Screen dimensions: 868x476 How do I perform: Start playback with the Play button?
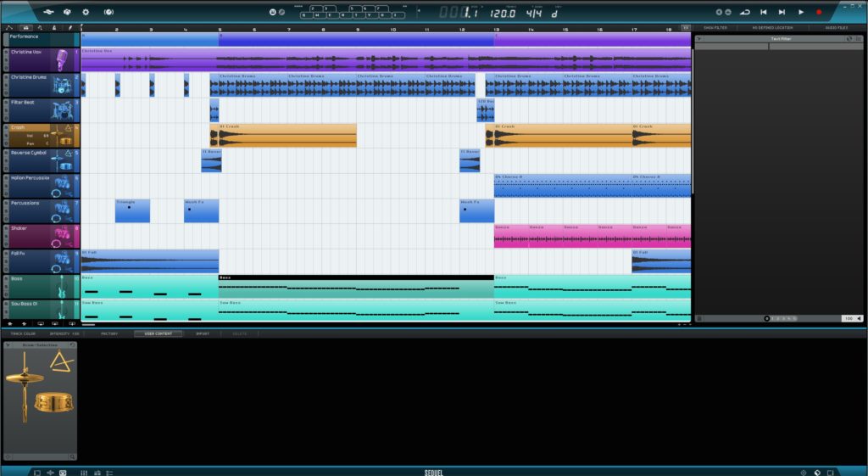pyautogui.click(x=801, y=12)
